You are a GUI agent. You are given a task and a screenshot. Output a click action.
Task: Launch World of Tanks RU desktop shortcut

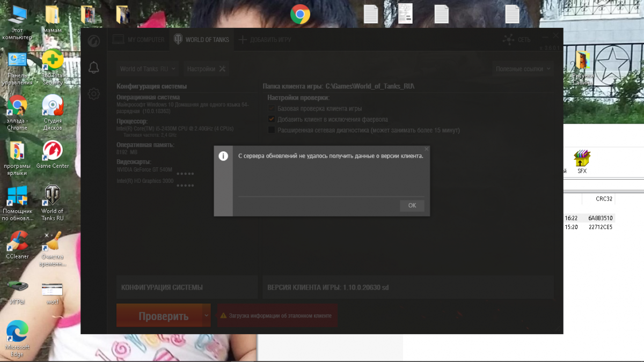tap(53, 203)
